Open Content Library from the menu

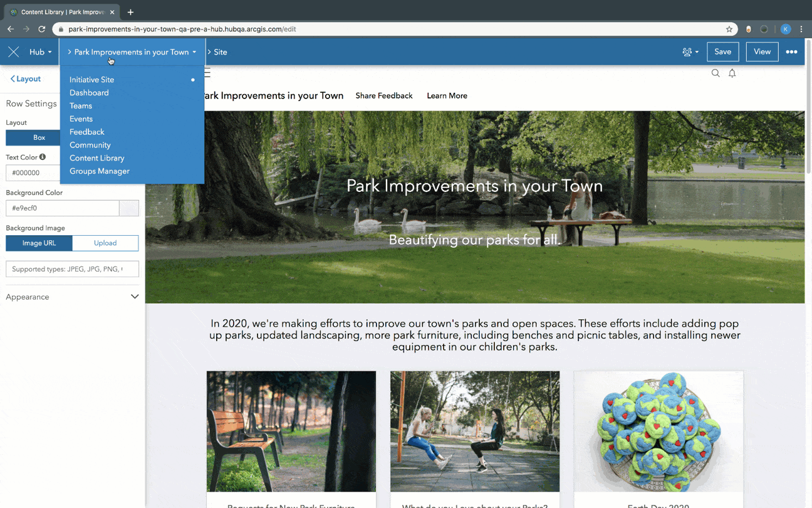click(x=97, y=158)
